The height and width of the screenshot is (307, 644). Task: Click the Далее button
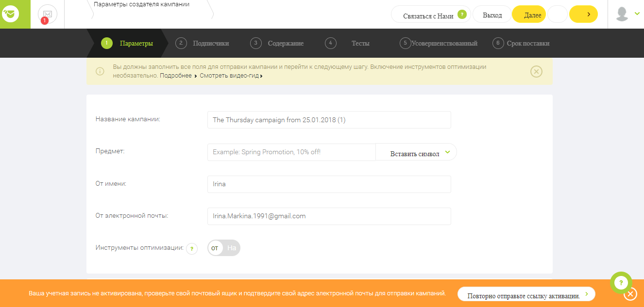pyautogui.click(x=529, y=15)
